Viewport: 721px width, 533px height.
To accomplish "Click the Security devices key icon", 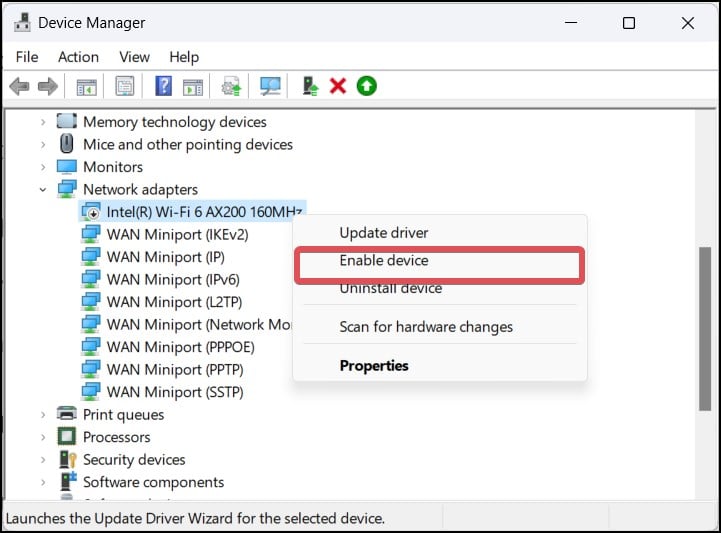I will 68,459.
